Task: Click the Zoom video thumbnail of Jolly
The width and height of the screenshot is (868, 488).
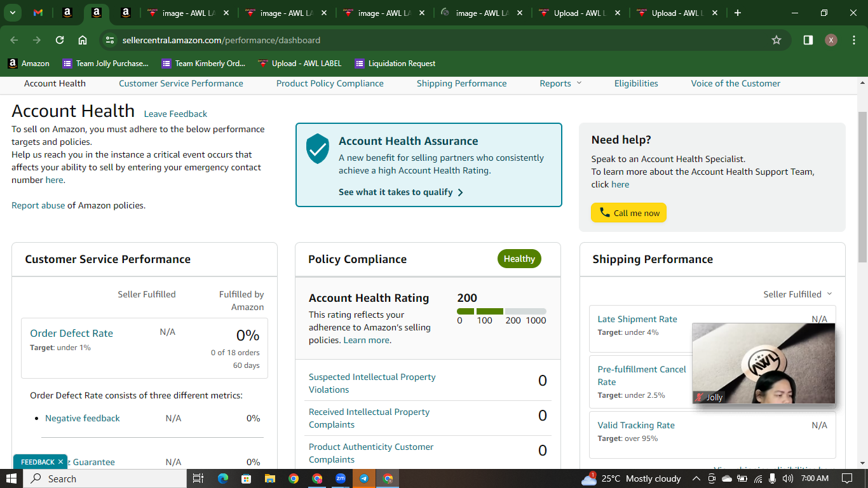Action: click(764, 363)
